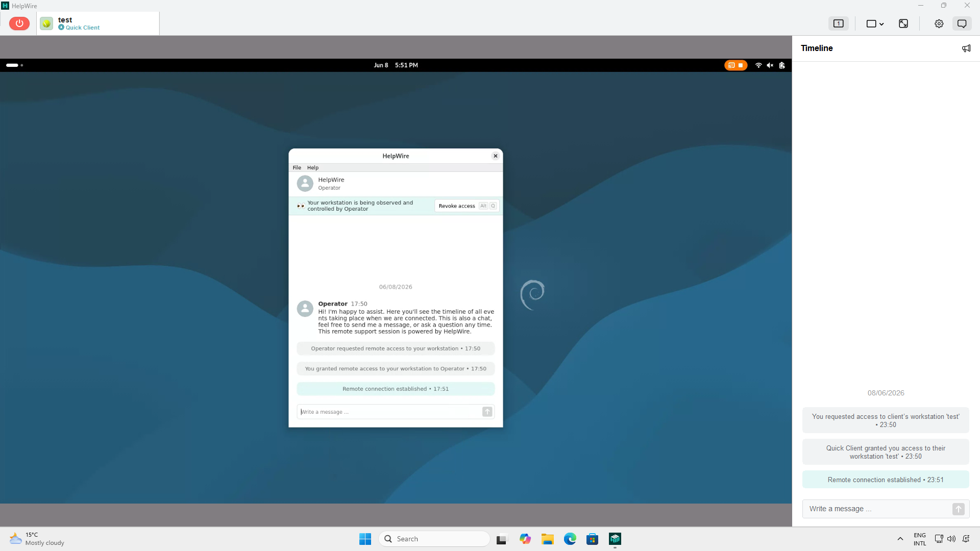Click the Operator avatar in chat message
Image resolution: width=980 pixels, height=551 pixels.
point(305,308)
